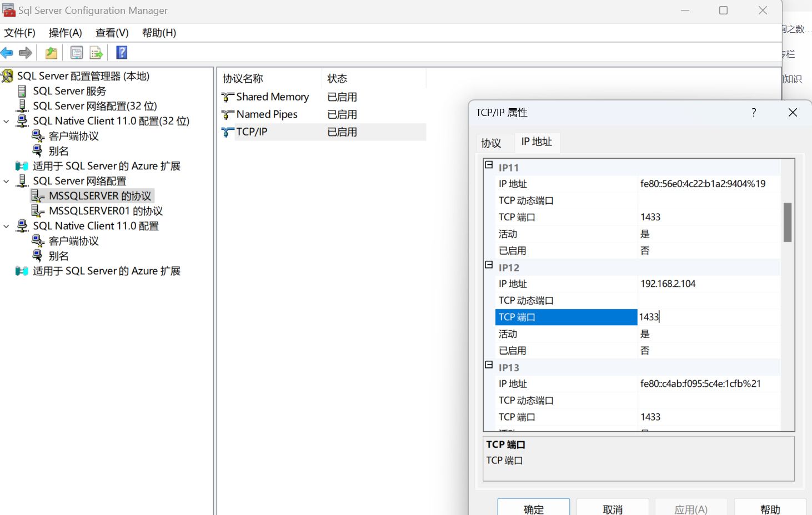Click the SQL Native Client 11.0 配置 icon
The height and width of the screenshot is (515, 812).
(x=22, y=226)
